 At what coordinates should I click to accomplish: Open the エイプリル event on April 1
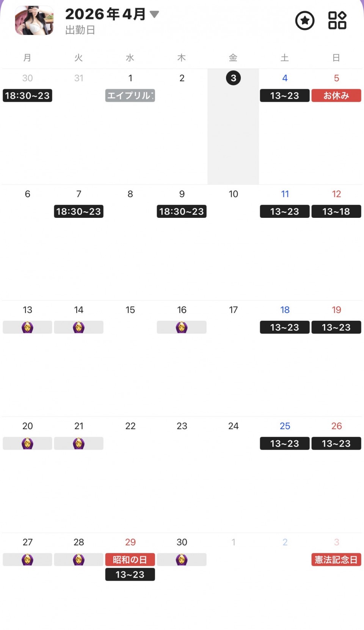(130, 96)
